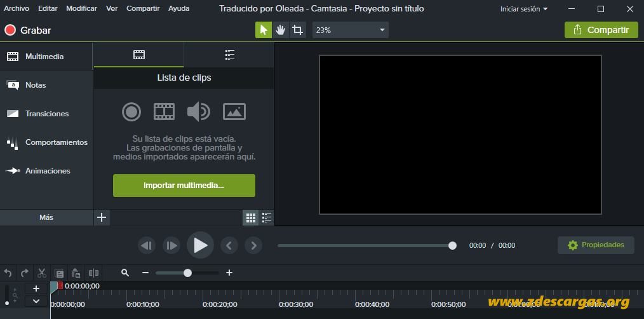Switch clip list to thumbnail grid view

coord(250,217)
